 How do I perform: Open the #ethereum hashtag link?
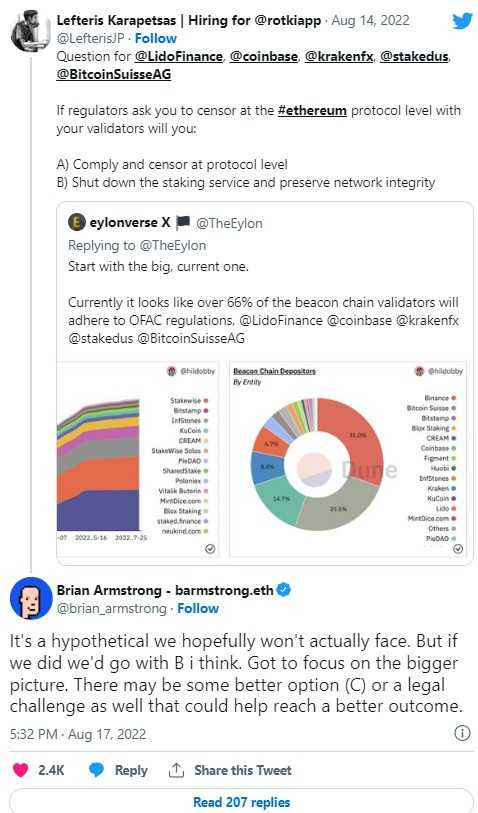click(312, 110)
